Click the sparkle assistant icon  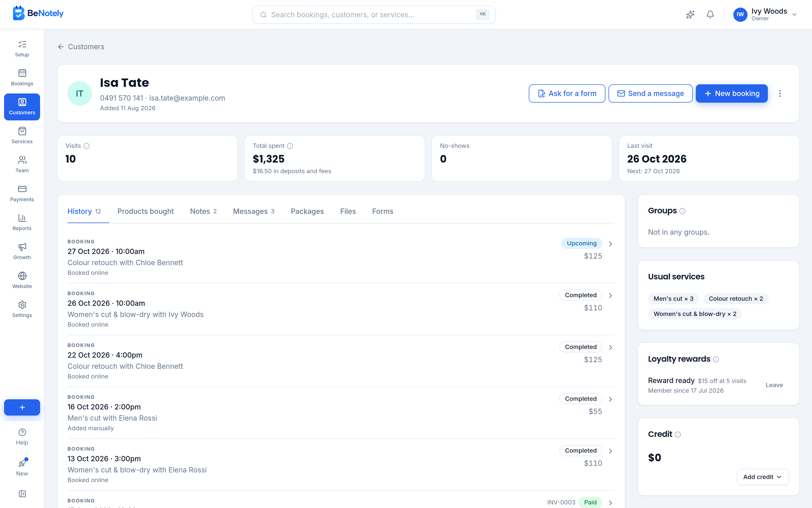tap(690, 14)
